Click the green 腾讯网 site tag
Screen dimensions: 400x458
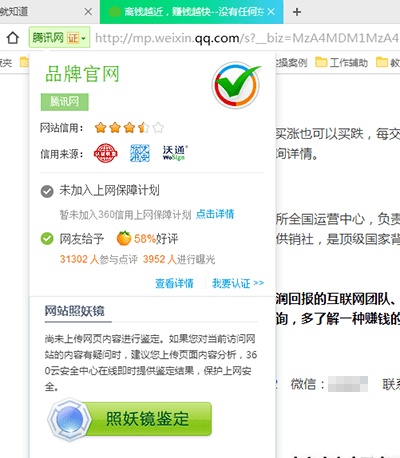pos(65,102)
